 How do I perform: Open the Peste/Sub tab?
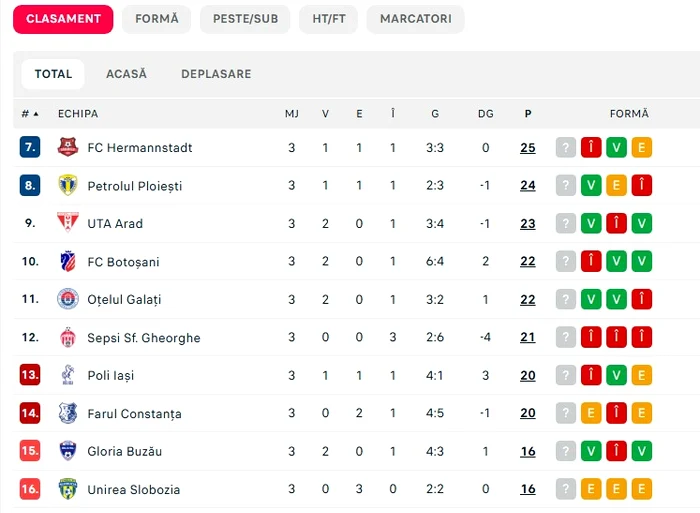point(245,19)
